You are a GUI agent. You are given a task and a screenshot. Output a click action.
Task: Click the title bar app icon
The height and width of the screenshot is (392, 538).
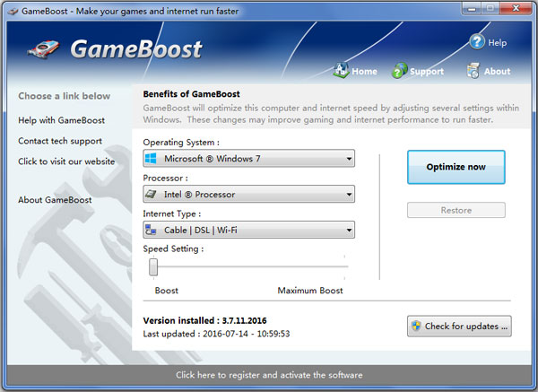click(x=13, y=12)
